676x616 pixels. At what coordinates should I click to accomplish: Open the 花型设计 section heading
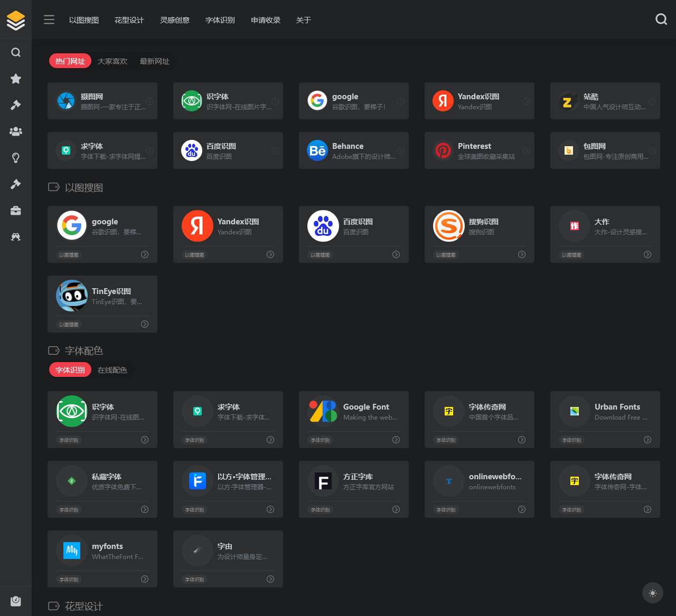coord(83,606)
